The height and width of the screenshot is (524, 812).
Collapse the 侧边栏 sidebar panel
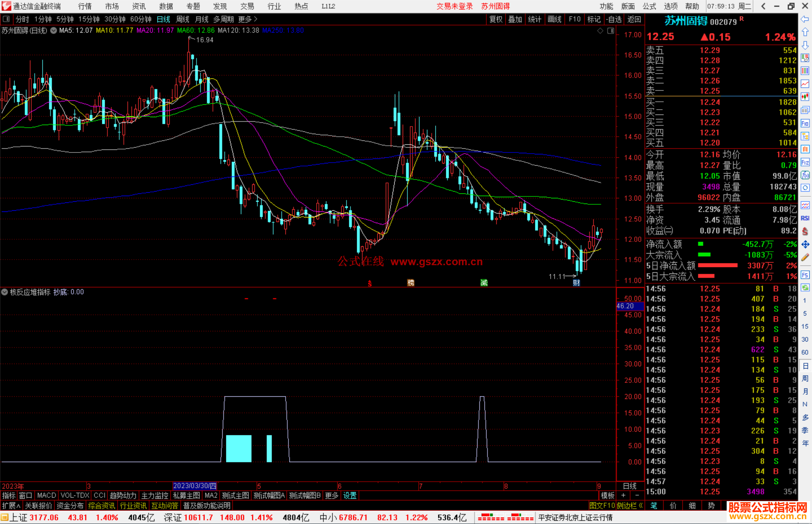630,506
